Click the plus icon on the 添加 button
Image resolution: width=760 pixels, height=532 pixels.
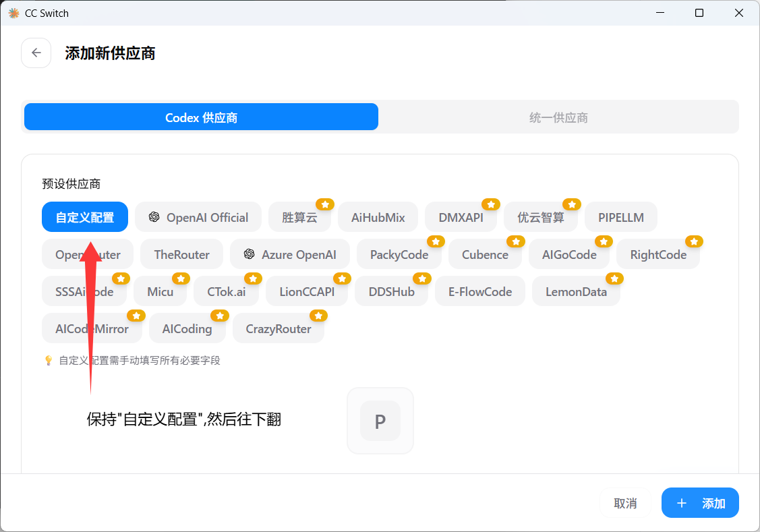(x=681, y=503)
